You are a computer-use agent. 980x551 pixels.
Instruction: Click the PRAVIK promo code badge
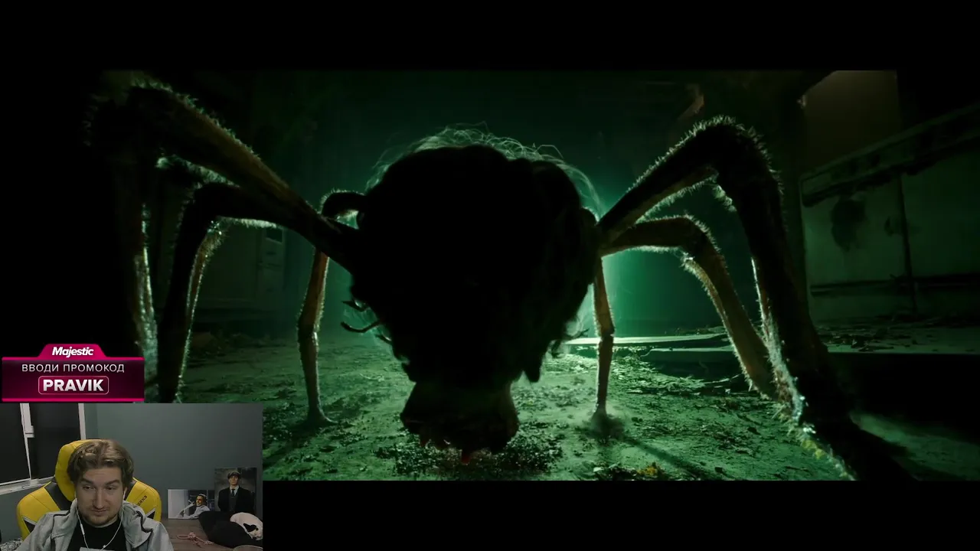click(73, 386)
